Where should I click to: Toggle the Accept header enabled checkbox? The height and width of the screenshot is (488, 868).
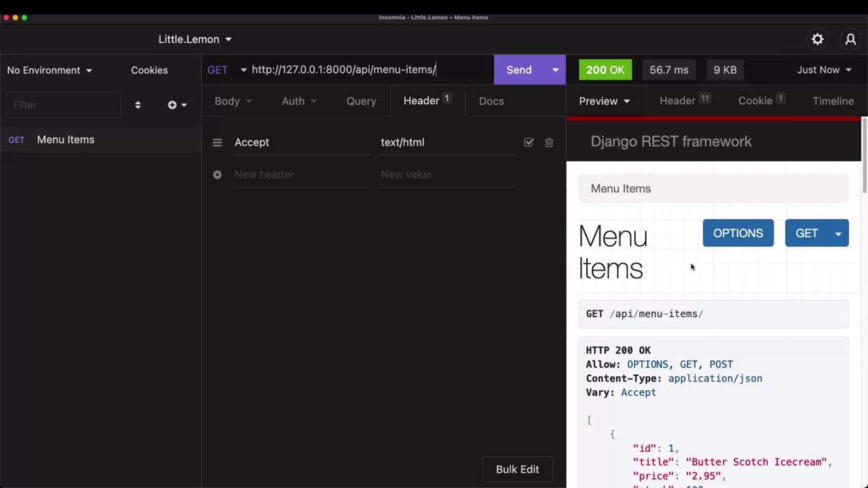(529, 143)
